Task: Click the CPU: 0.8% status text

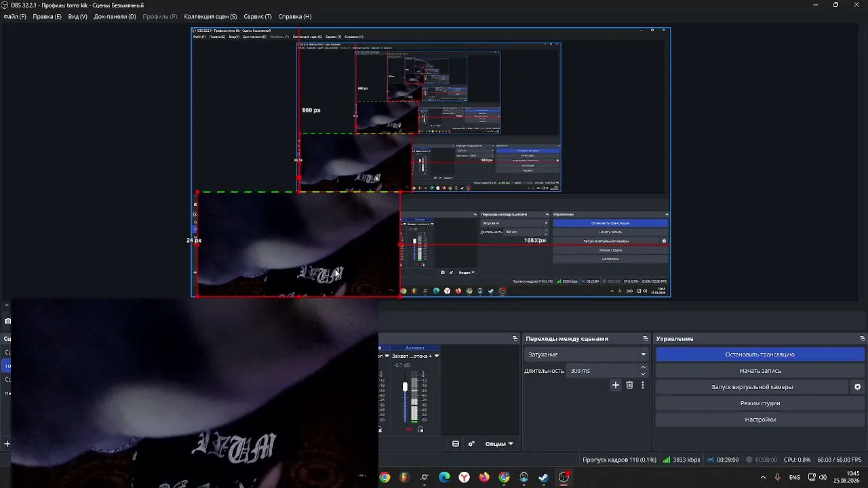Action: (797, 460)
